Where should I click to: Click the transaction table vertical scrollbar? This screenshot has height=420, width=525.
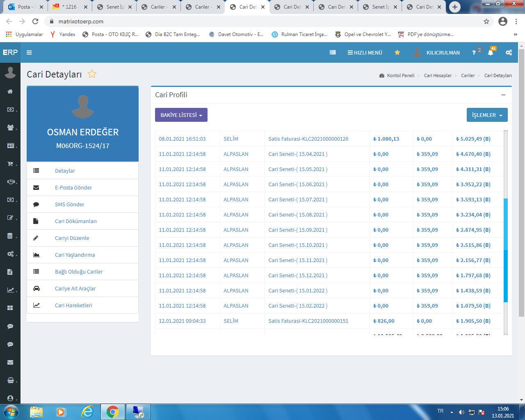pos(505,250)
